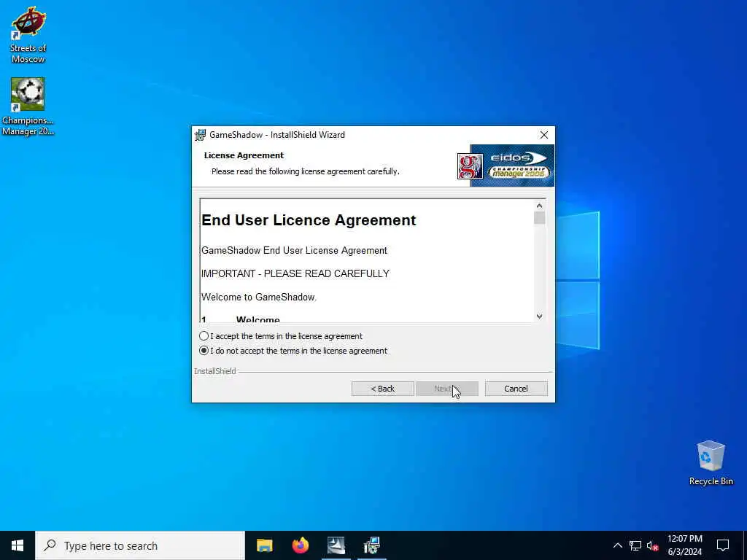This screenshot has width=747, height=560.
Task: Click the muted volume tray icon
Action: click(652, 545)
